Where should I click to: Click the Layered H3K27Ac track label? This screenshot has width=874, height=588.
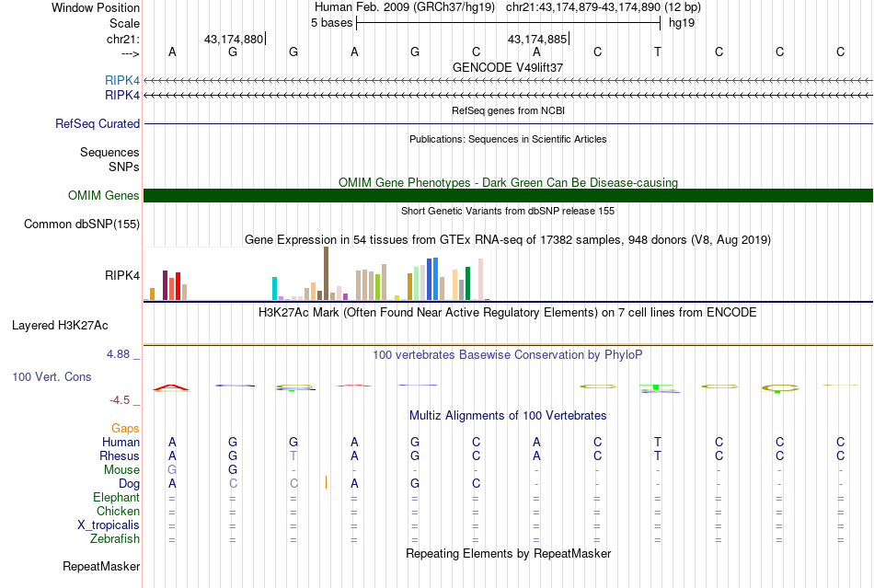[60, 326]
